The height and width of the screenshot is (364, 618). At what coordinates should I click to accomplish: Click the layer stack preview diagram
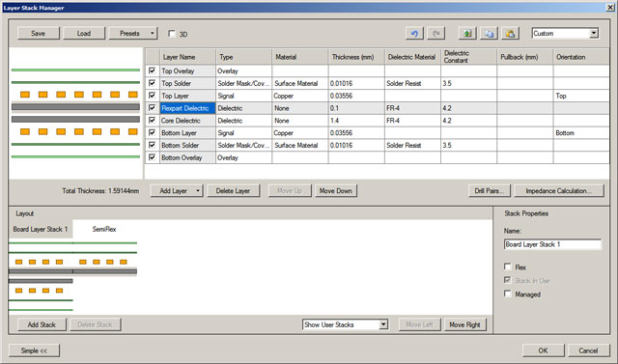click(x=75, y=114)
